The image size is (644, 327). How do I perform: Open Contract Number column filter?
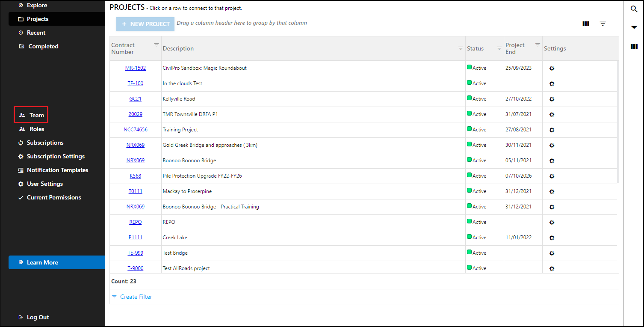pos(157,45)
